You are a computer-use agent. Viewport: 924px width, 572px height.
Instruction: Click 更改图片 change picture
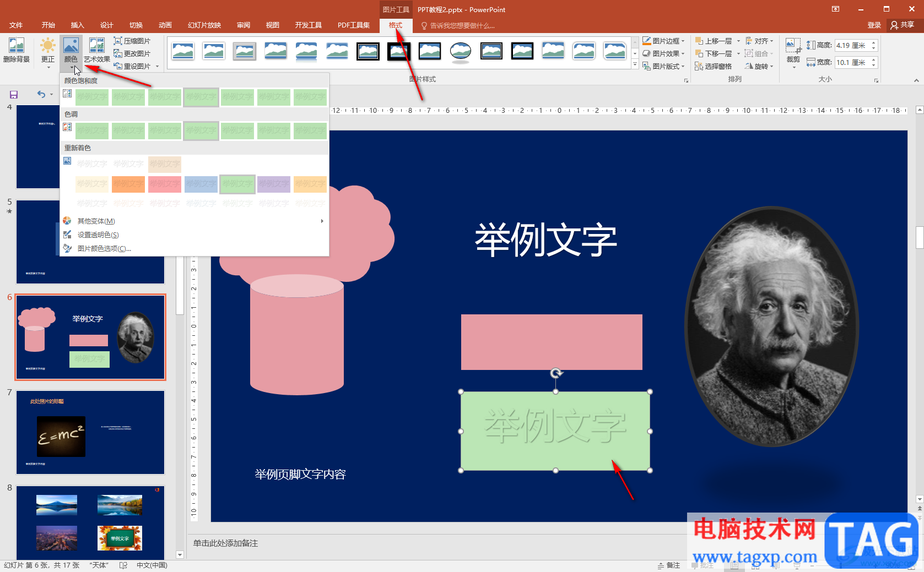tap(132, 53)
